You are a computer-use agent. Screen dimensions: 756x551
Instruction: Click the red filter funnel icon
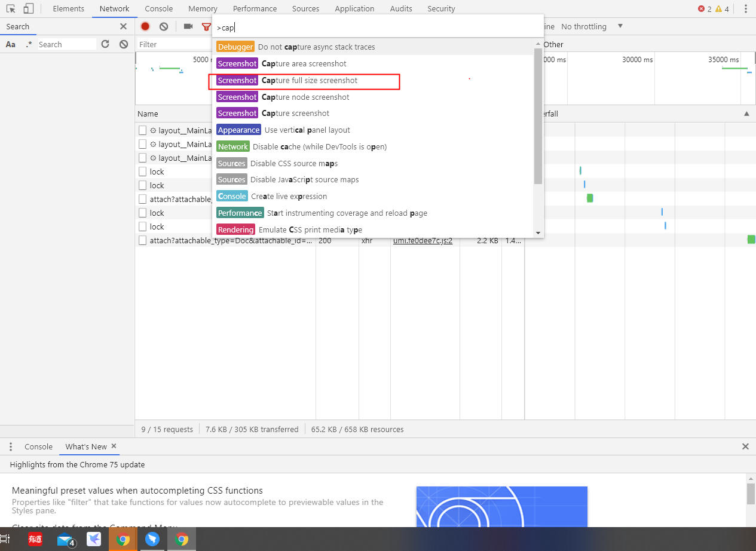[206, 27]
